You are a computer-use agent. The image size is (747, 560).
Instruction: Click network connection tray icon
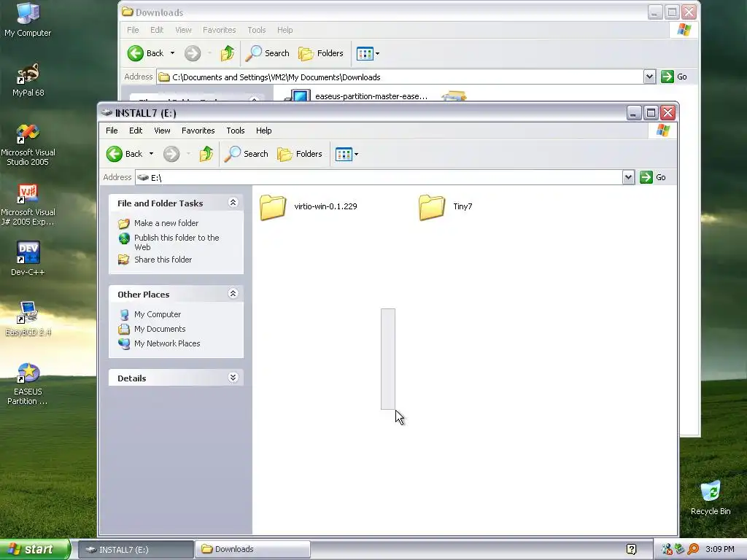pos(667,549)
